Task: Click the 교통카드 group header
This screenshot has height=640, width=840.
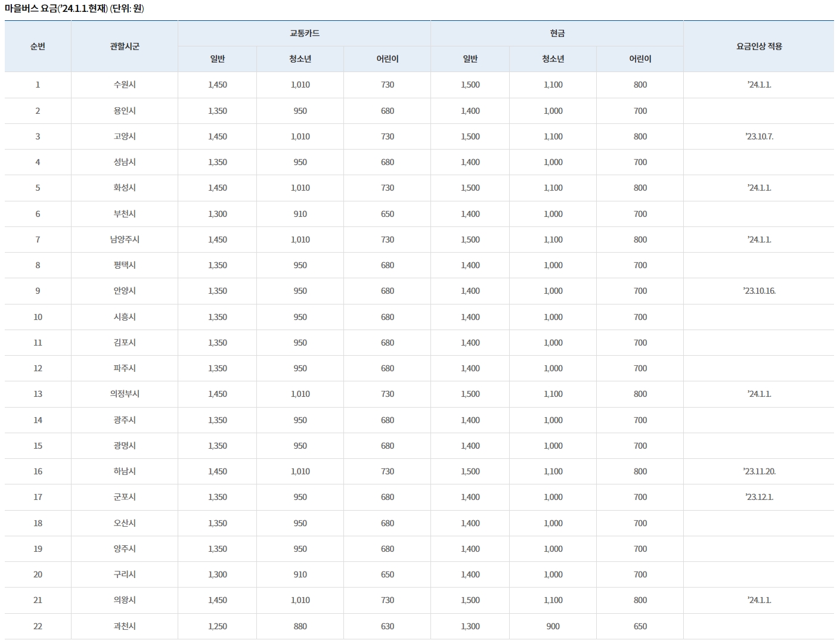Action: 304,33
